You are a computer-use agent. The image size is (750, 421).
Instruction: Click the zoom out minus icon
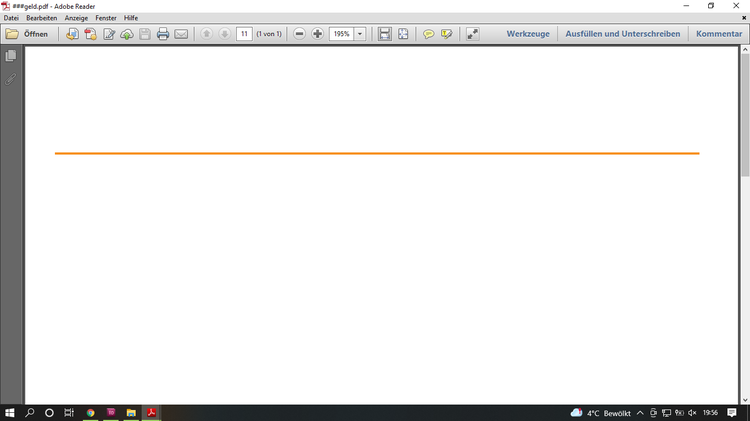click(299, 34)
